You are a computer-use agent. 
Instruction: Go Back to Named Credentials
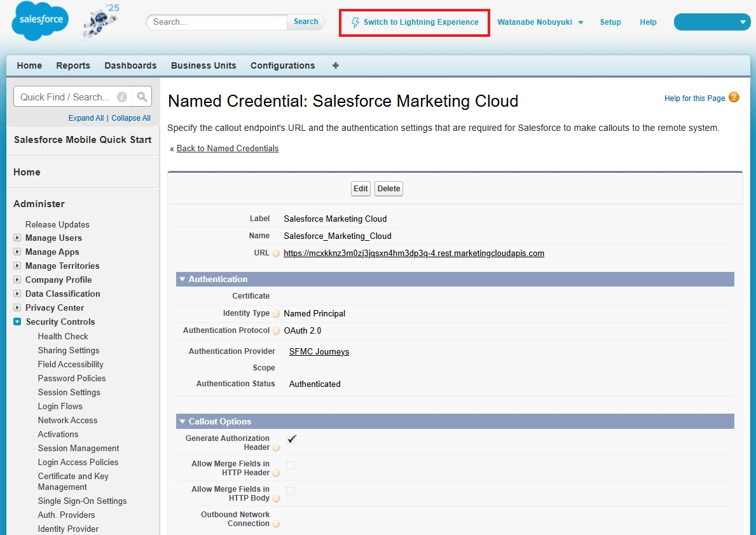[x=228, y=149]
